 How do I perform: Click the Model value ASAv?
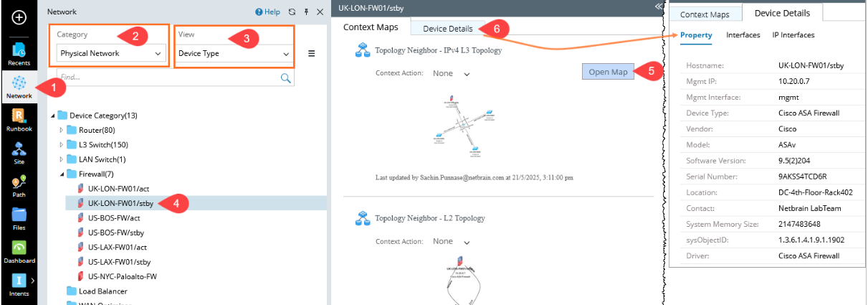tap(788, 144)
